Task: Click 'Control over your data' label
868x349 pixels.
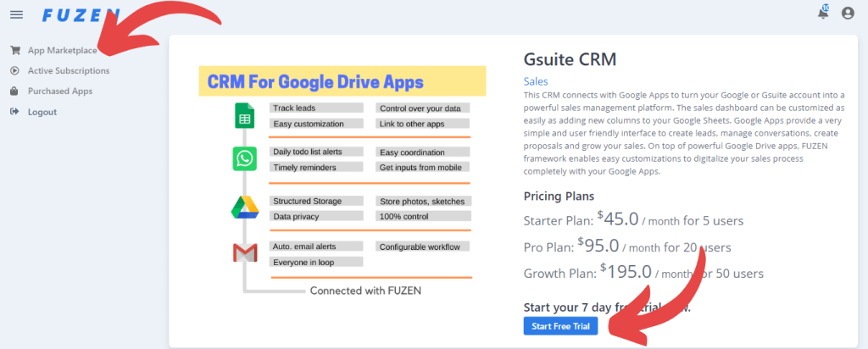Action: [x=423, y=108]
